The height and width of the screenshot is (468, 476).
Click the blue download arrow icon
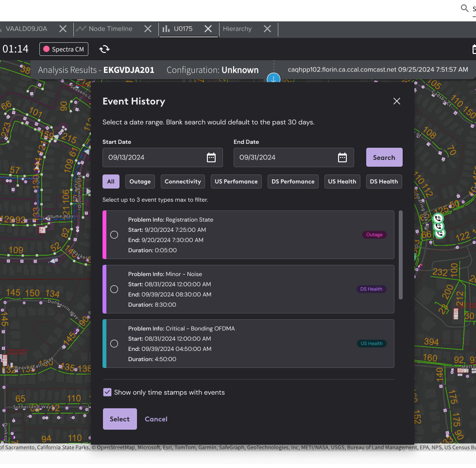coord(273,78)
